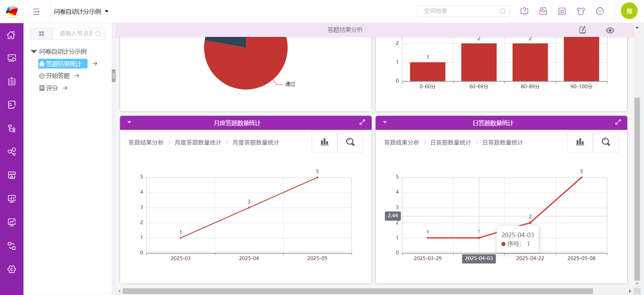Click the horizontal scrollbar thumb
Screen dimensions: 644x295
click(358, 291)
